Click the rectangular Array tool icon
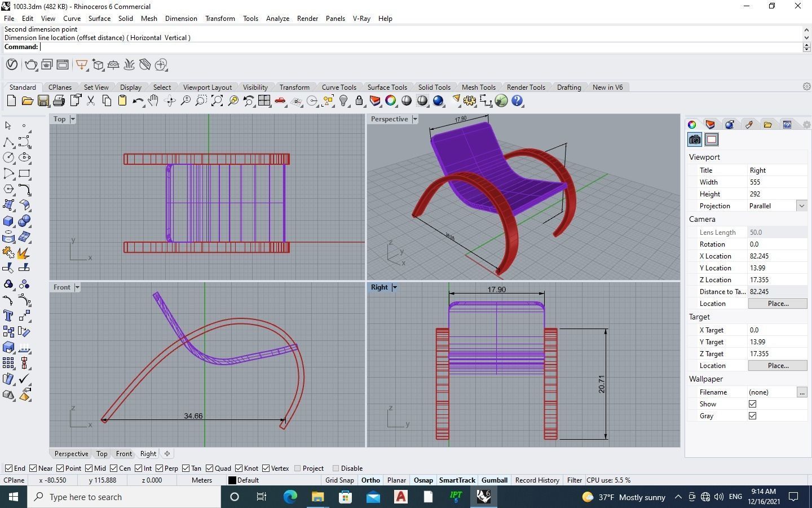 [x=8, y=363]
